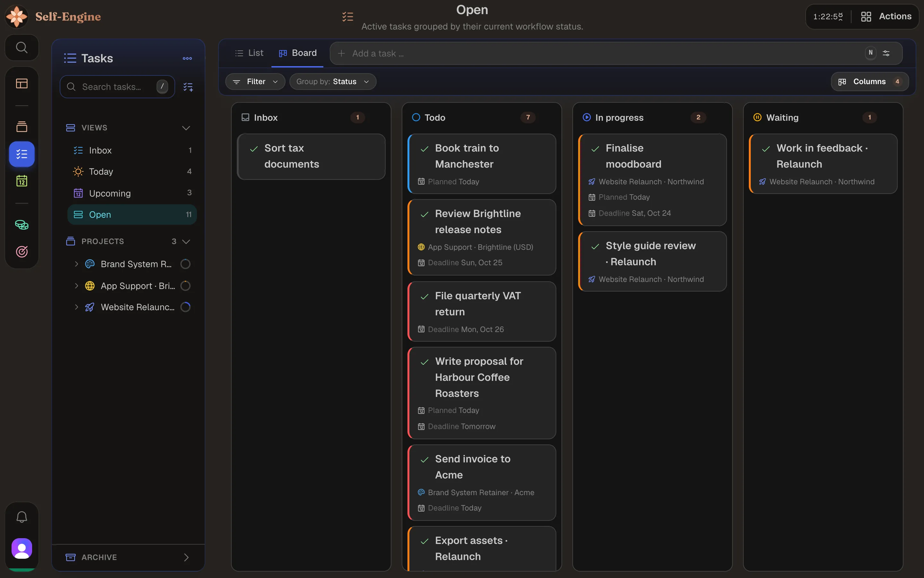Expand the Brand System R... project
924x578 pixels.
click(76, 264)
